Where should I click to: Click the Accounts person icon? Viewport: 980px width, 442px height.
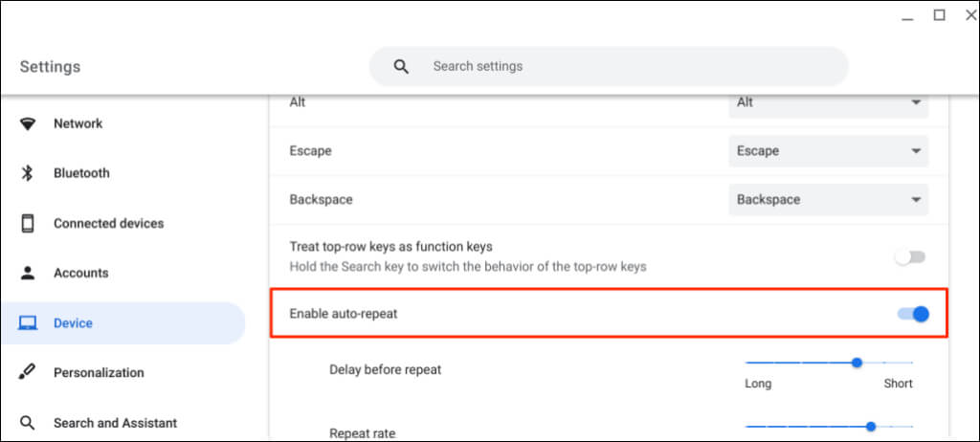pyautogui.click(x=28, y=273)
